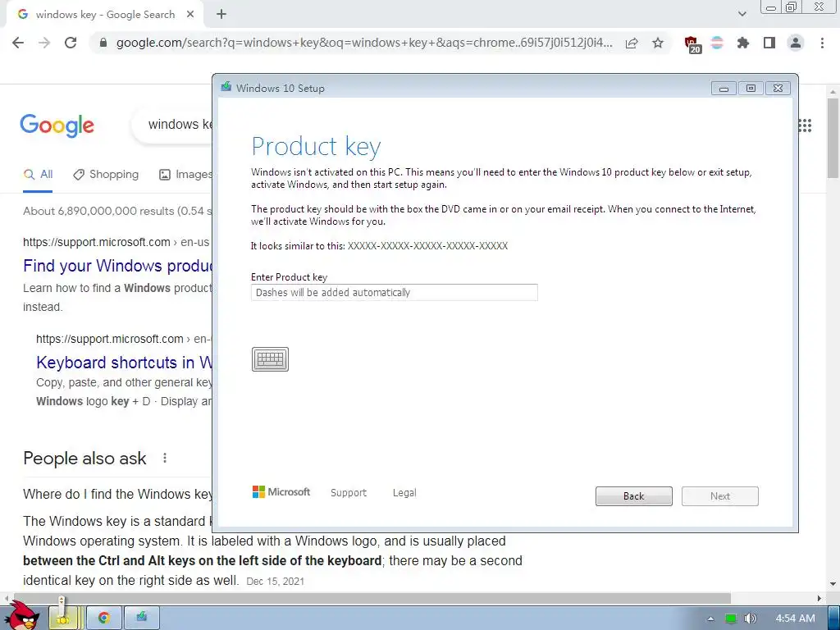The height and width of the screenshot is (630, 840).
Task: Click the Google logo
Action: point(57,126)
